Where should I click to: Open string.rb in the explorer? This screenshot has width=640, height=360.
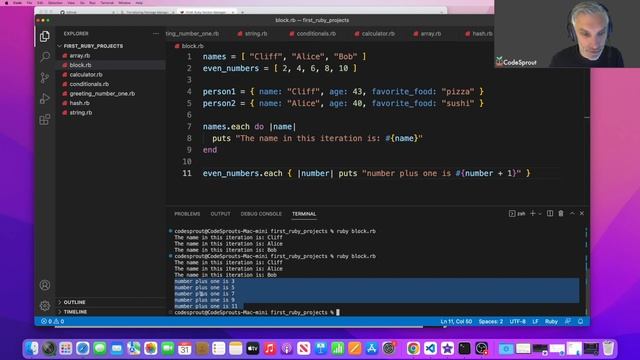point(80,113)
